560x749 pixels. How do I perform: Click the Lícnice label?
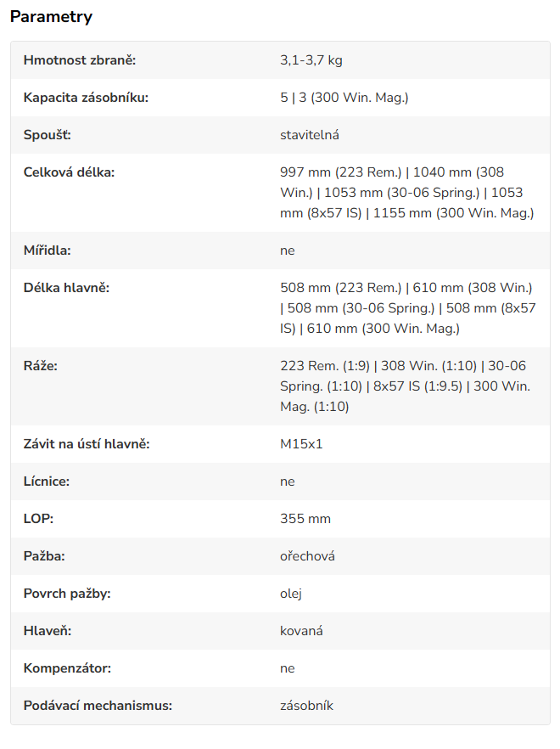[x=47, y=481]
